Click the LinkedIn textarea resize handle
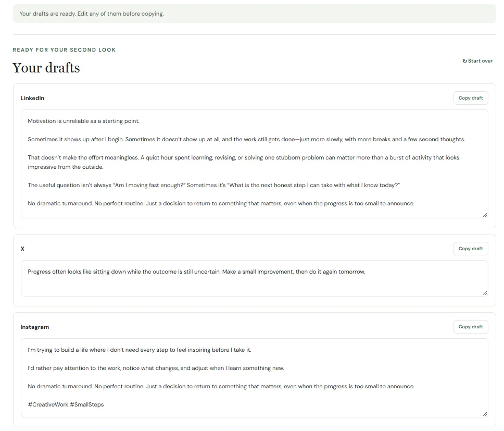 tap(485, 215)
